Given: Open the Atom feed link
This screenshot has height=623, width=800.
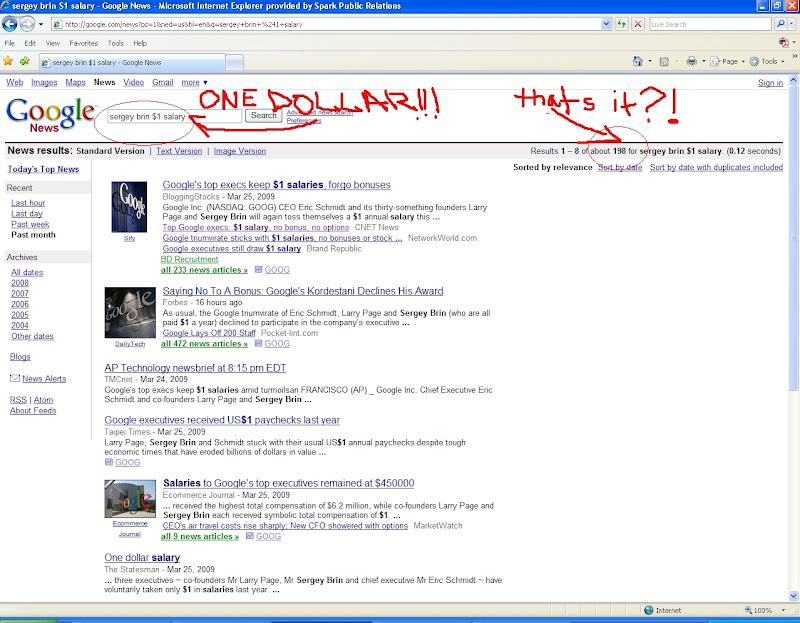Looking at the screenshot, I should point(43,400).
